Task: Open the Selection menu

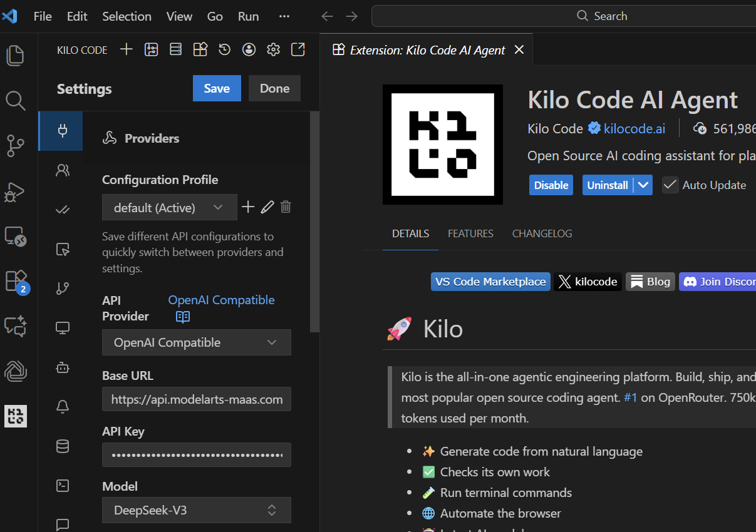Action: (x=127, y=16)
